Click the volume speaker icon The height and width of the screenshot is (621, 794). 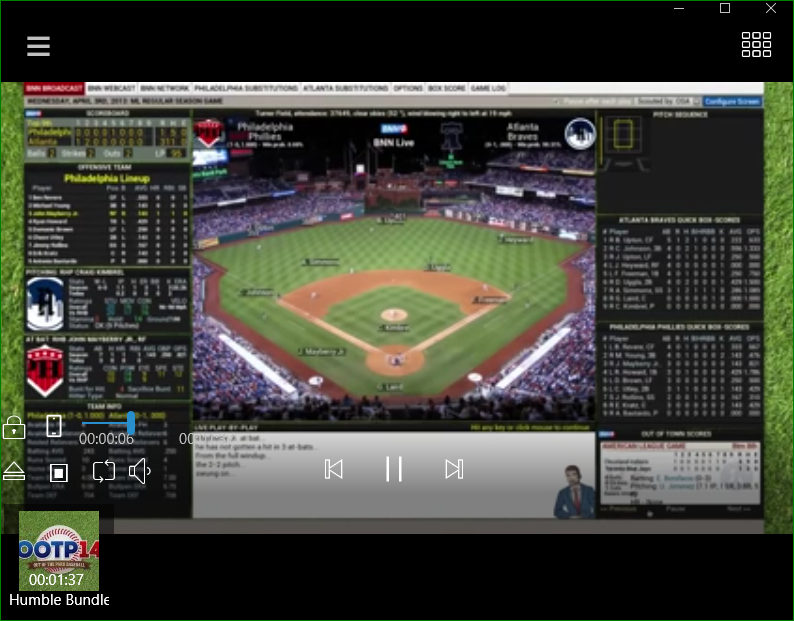pyautogui.click(x=140, y=471)
